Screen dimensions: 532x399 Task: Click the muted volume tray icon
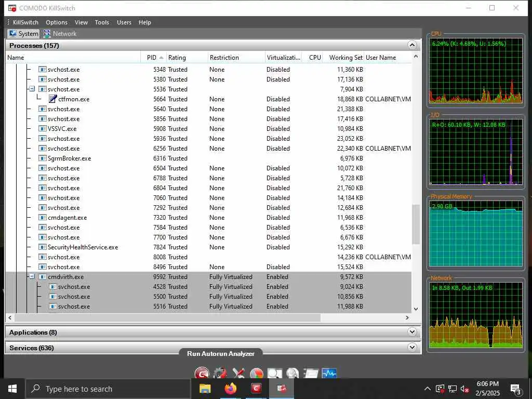(x=465, y=389)
